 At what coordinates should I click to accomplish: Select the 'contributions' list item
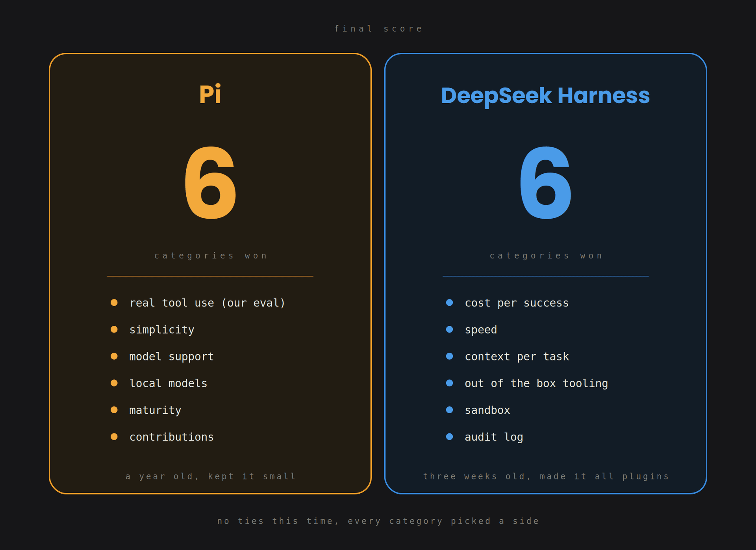(171, 437)
